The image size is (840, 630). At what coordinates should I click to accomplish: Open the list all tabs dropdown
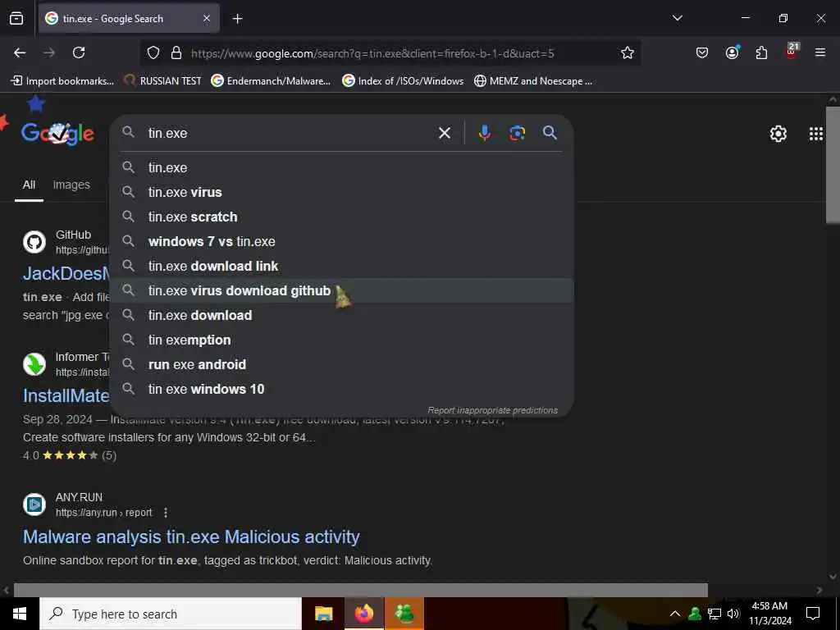(x=677, y=18)
